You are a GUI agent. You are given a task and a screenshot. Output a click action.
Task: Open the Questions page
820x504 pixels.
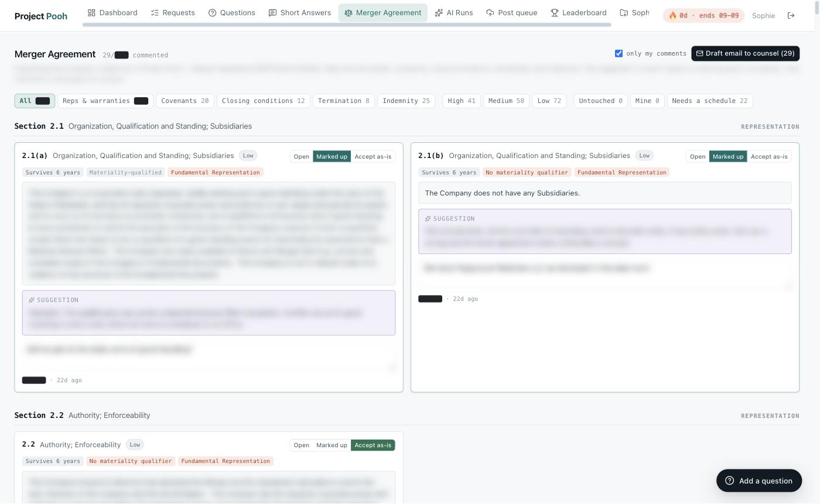click(232, 12)
